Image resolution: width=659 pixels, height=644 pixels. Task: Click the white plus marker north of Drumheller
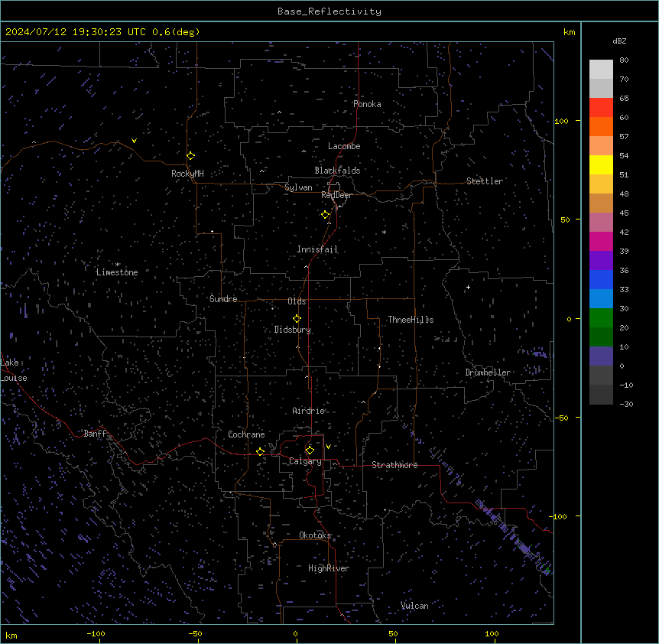468,287
